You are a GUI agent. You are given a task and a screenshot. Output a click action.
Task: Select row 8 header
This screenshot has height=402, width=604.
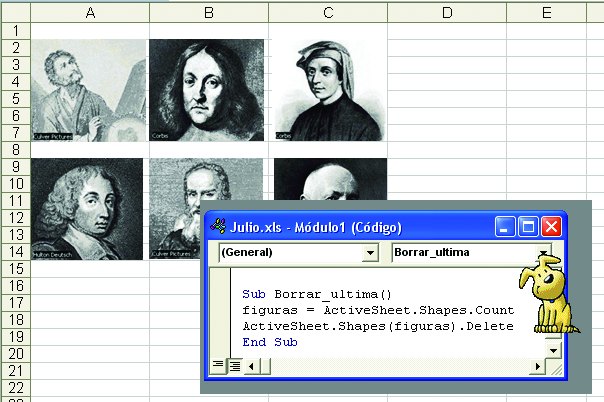[16, 149]
